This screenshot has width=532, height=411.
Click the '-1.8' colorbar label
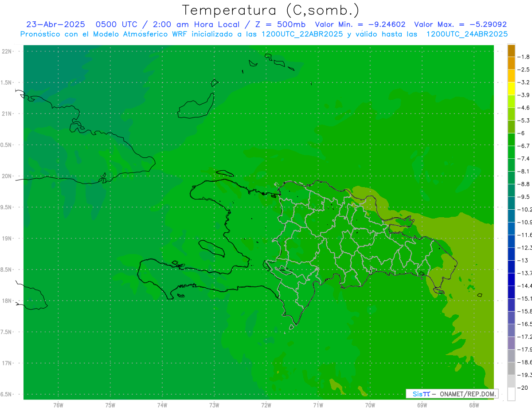pos(524,57)
